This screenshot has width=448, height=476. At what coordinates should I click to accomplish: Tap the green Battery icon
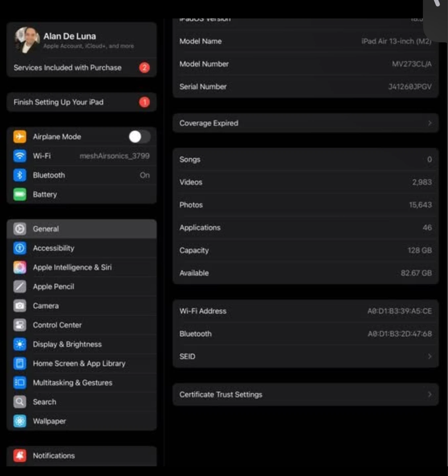[20, 194]
